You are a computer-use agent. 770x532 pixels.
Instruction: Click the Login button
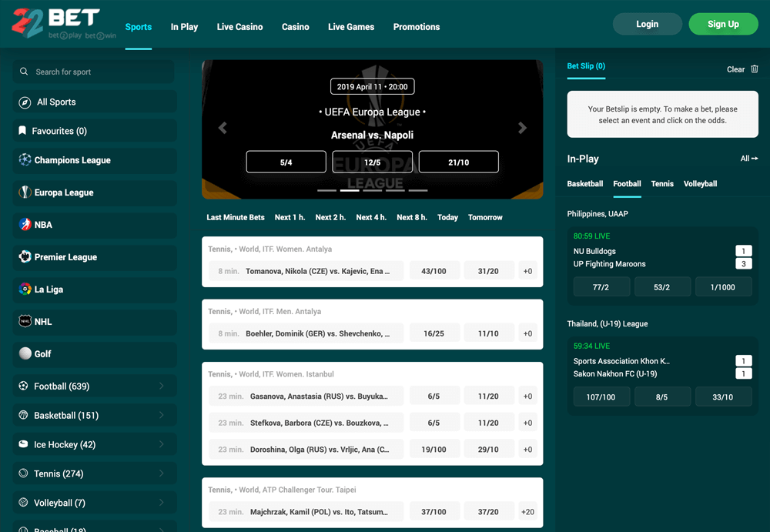[x=648, y=24]
